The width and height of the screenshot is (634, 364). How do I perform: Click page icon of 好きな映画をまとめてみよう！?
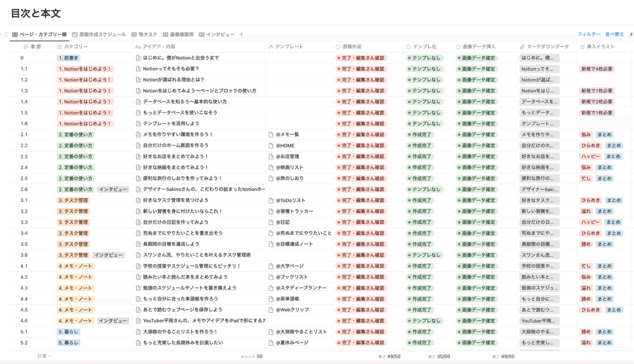(138, 167)
